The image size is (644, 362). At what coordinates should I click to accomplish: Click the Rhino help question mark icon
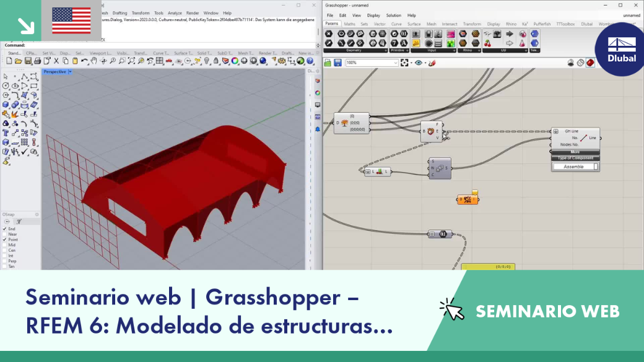310,61
